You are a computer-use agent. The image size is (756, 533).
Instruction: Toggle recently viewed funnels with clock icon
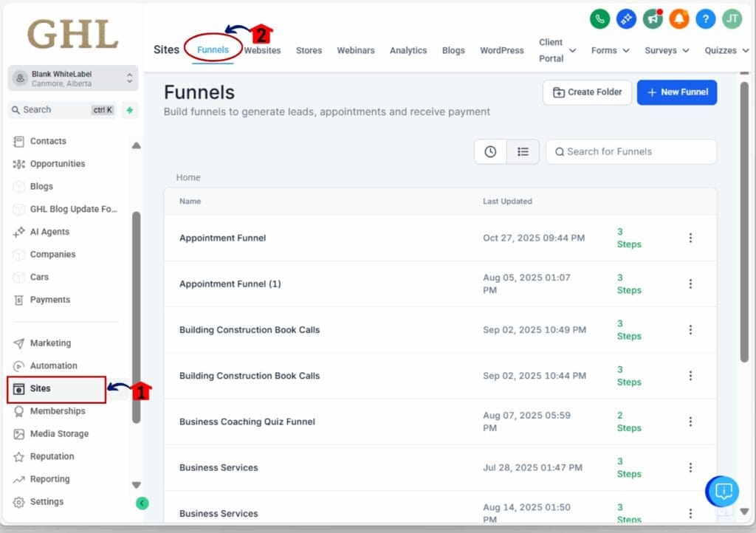coord(489,151)
